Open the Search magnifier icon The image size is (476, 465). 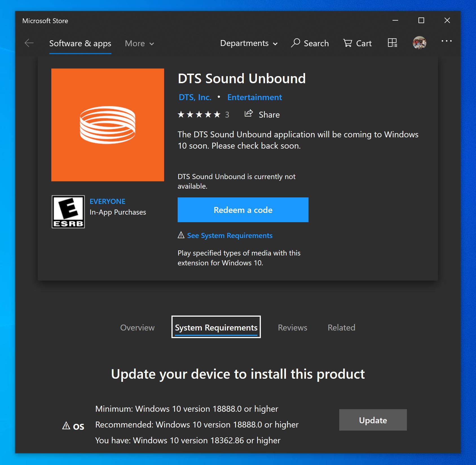tap(296, 43)
